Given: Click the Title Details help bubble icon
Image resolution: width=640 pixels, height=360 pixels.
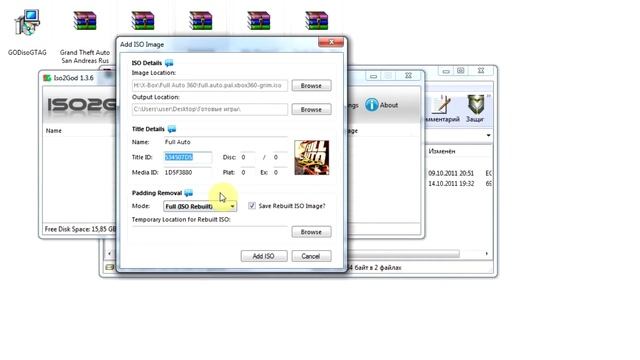Looking at the screenshot, I should 172,129.
